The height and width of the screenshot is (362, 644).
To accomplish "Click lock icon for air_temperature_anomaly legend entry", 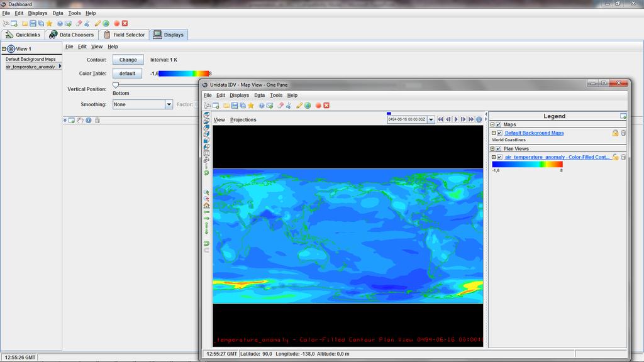I will point(615,157).
